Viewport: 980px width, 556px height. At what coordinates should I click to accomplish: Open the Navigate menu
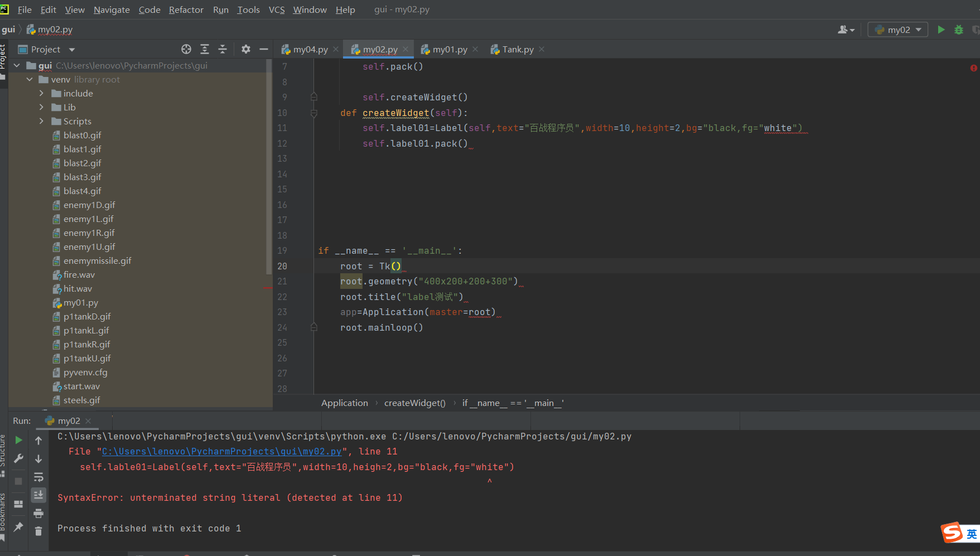[112, 9]
